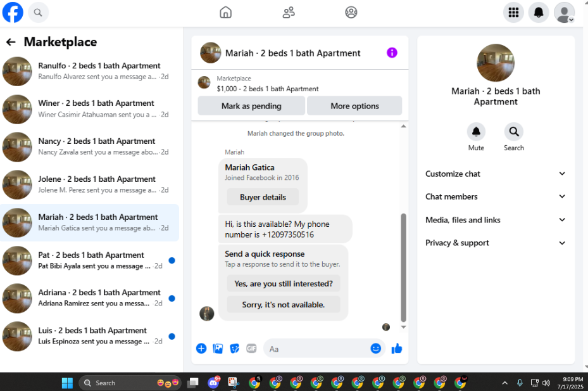
Task: Click chat scrollbar down arrow
Action: point(404,327)
